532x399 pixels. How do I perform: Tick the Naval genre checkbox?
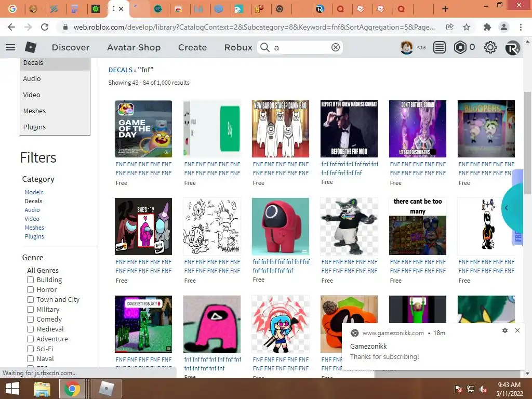click(x=30, y=358)
